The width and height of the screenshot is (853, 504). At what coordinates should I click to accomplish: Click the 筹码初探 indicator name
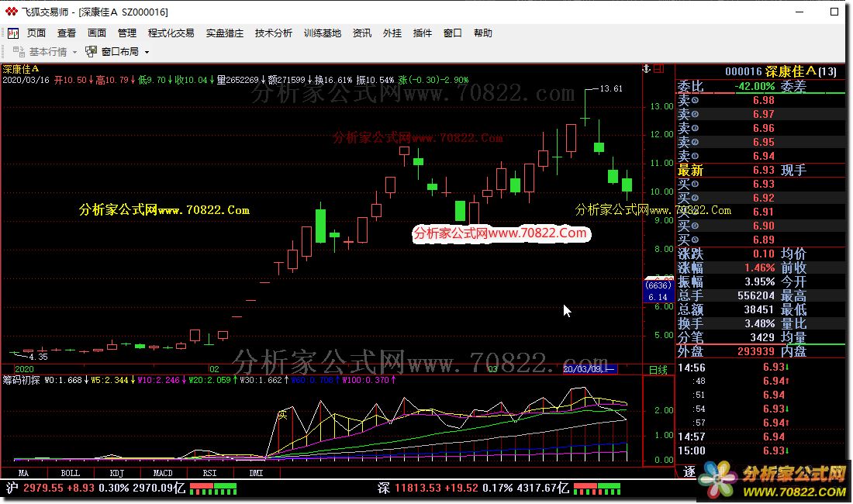pyautogui.click(x=21, y=380)
